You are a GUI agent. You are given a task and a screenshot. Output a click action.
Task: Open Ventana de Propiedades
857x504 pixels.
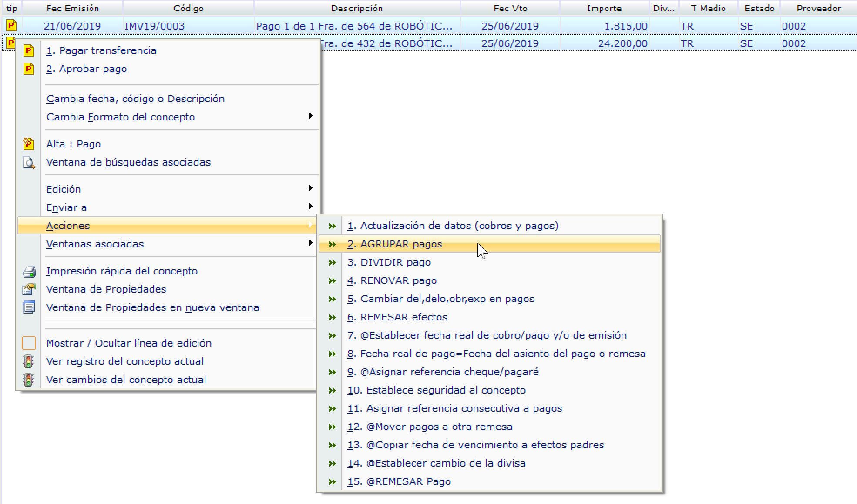106,289
